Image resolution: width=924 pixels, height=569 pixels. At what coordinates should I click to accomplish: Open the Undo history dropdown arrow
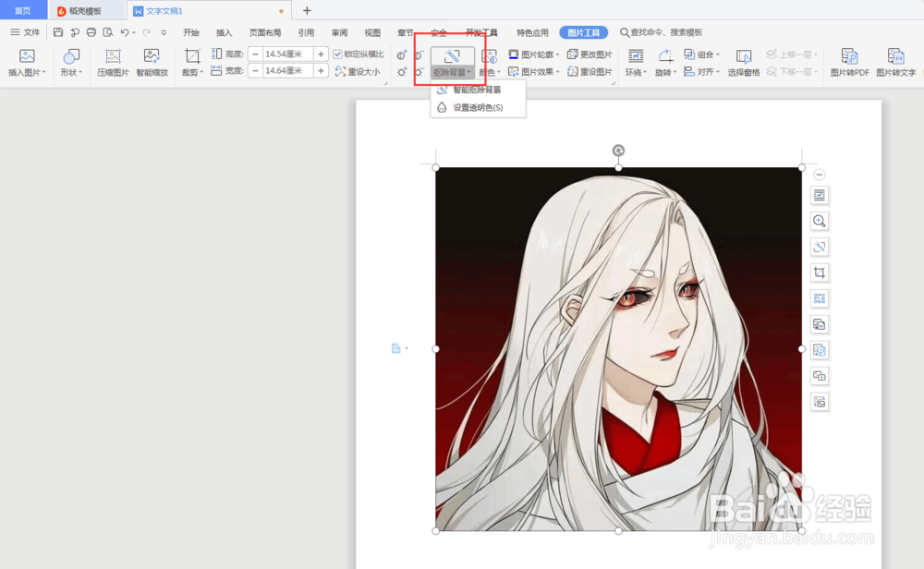[134, 33]
